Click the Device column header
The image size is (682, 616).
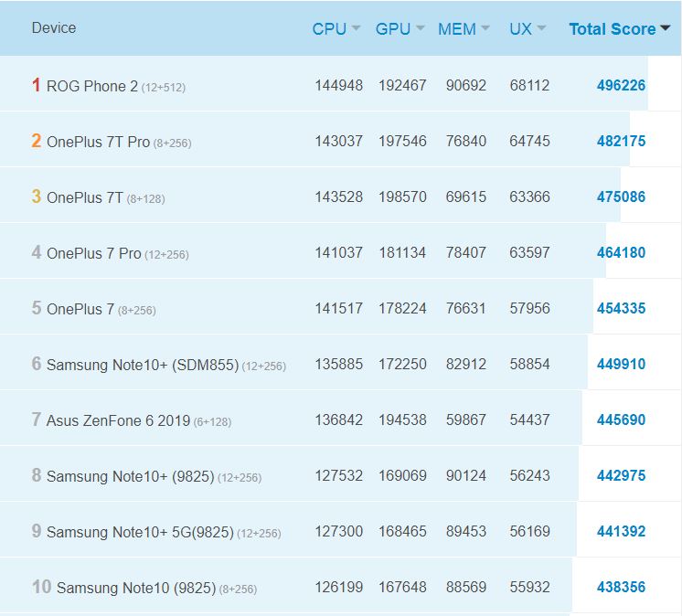(54, 28)
